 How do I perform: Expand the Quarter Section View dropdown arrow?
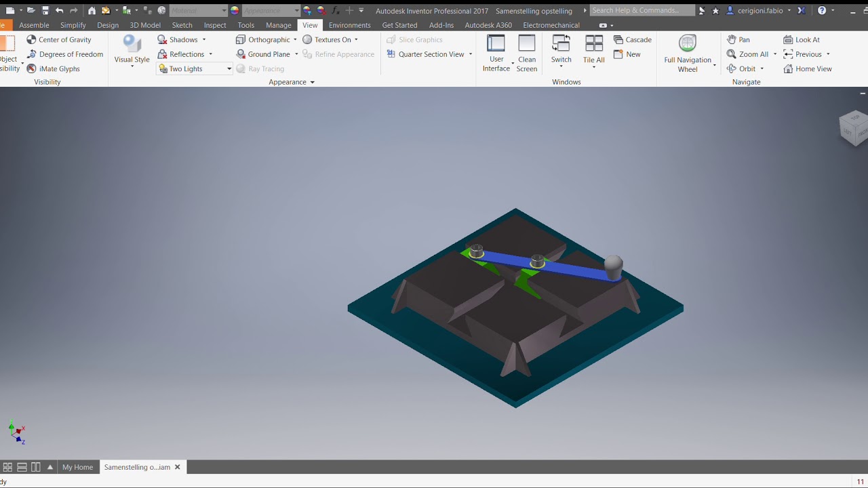coord(471,54)
